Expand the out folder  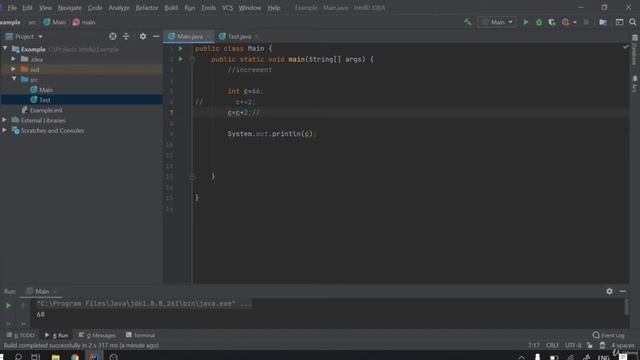tap(13, 69)
